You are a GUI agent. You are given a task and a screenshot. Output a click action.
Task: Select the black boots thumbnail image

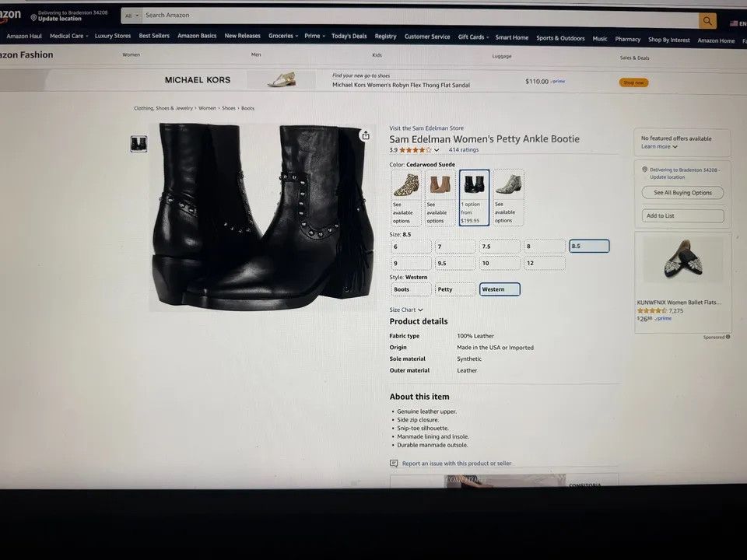point(139,144)
